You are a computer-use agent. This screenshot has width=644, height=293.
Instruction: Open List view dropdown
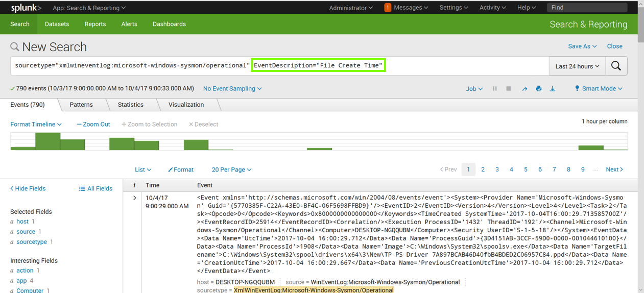[143, 169]
